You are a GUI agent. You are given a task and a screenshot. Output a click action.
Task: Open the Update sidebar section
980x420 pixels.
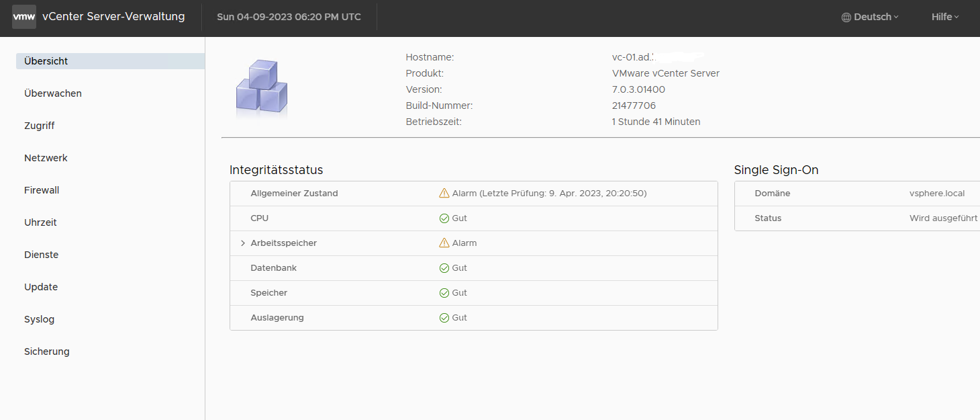41,287
